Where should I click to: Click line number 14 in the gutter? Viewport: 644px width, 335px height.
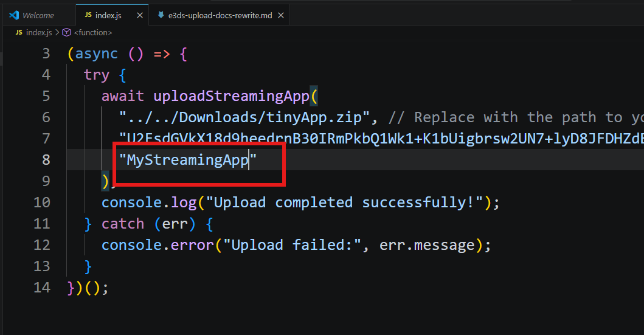tap(42, 288)
